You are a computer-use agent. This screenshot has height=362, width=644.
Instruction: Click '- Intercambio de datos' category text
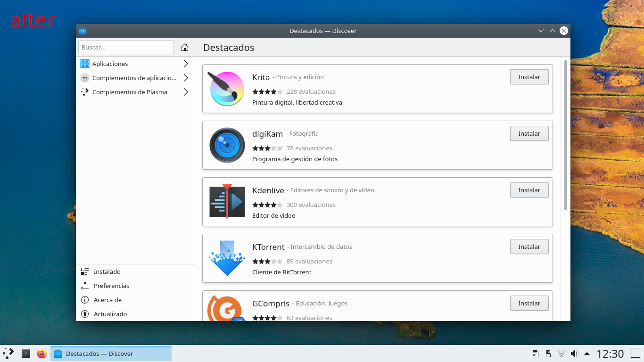[319, 247]
